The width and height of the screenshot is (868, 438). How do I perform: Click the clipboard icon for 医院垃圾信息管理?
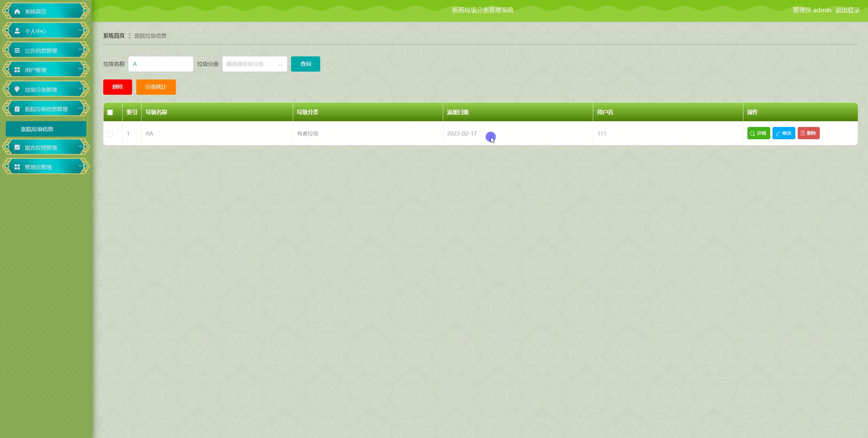click(17, 109)
